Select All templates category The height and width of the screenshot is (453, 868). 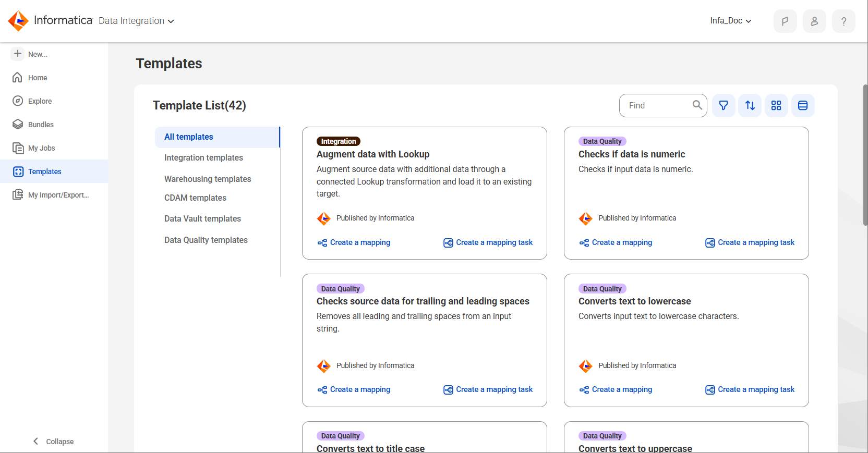[x=218, y=137]
